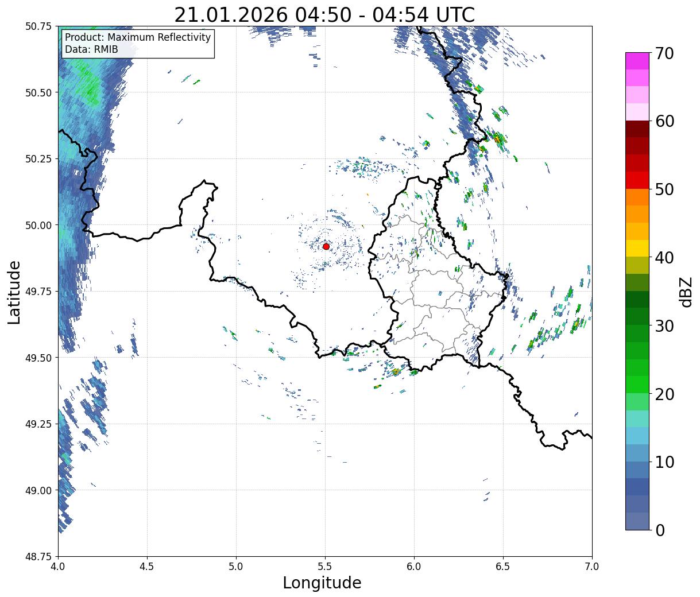Image resolution: width=700 pixels, height=597 pixels.
Task: Click the 'dBZ' colorbar label
Action: click(686, 292)
